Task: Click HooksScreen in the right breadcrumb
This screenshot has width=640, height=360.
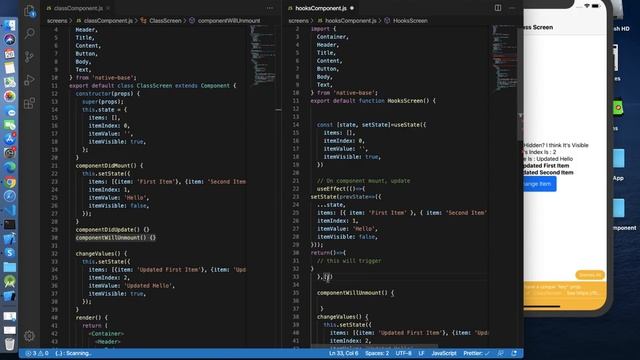Action: coord(410,20)
